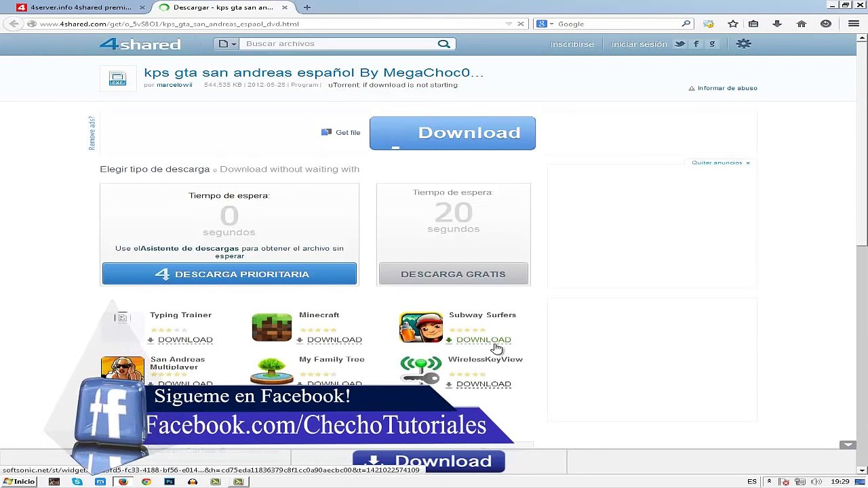Click the WirelessKeyView icon
This screenshot has height=488, width=868.
(421, 371)
